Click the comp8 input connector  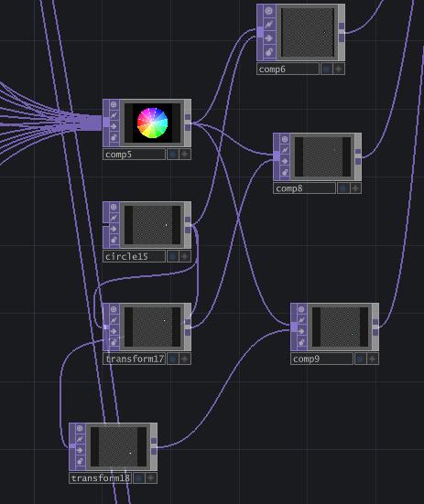(x=277, y=155)
